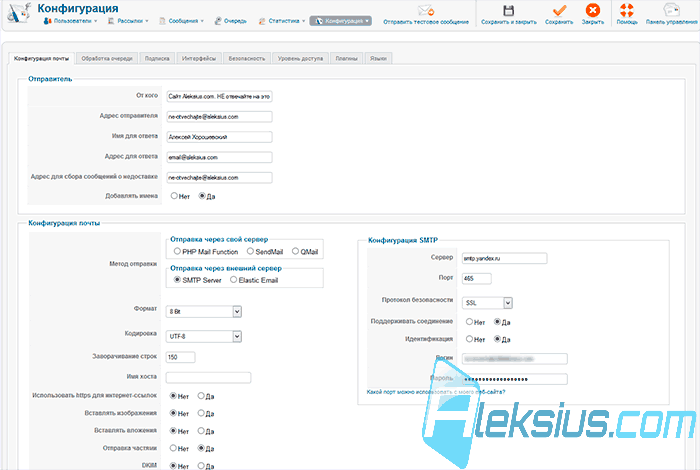The width and height of the screenshot is (700, 470).
Task: Open the highlighted Конфигурация menu
Action: (x=341, y=21)
